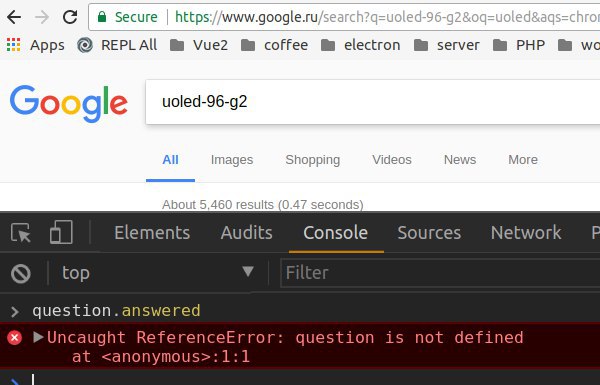The width and height of the screenshot is (600, 385).
Task: Click the browser forward arrow
Action: [42, 17]
